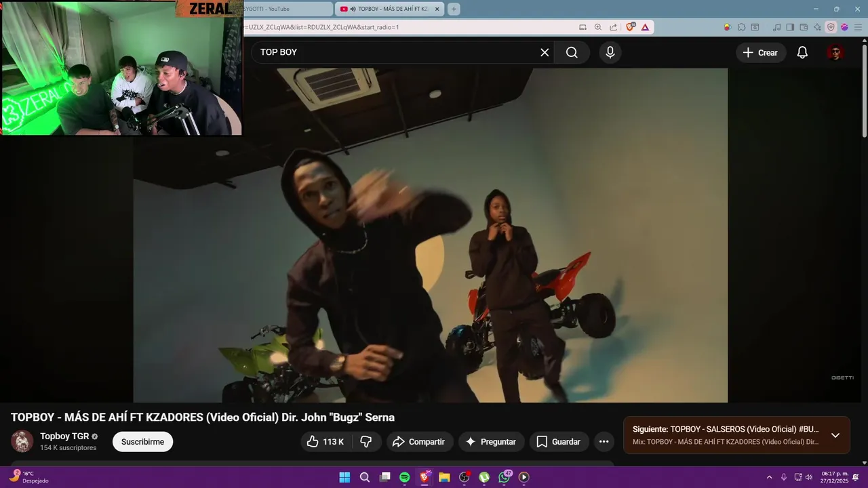Open the Brave Wallet icon
This screenshot has width=868, height=488.
point(804,27)
